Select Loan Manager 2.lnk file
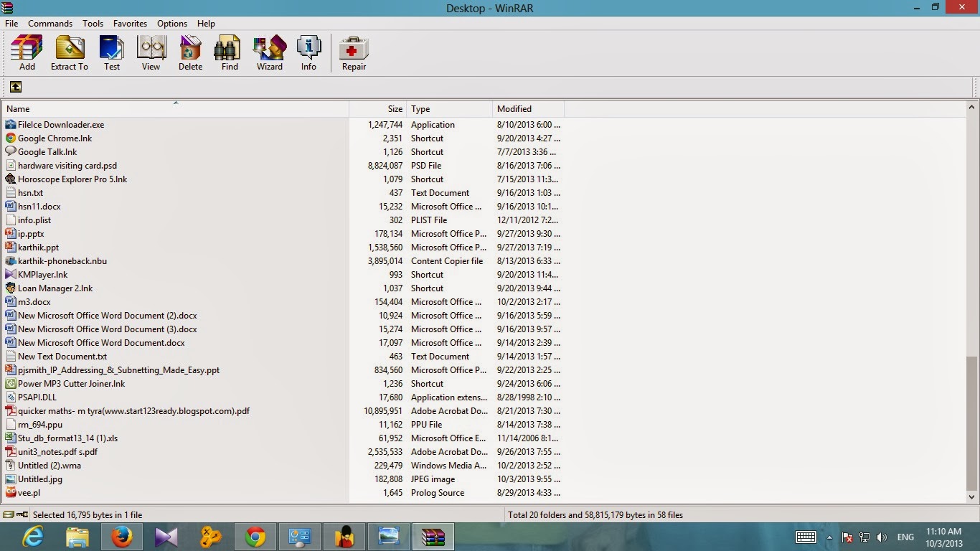980x551 pixels. 55,288
